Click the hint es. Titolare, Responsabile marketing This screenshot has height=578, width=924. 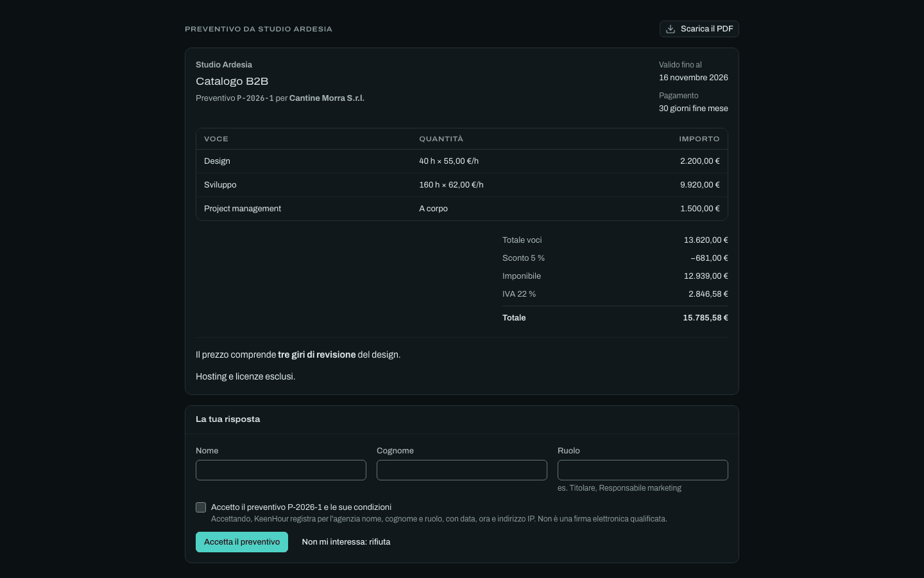click(619, 488)
